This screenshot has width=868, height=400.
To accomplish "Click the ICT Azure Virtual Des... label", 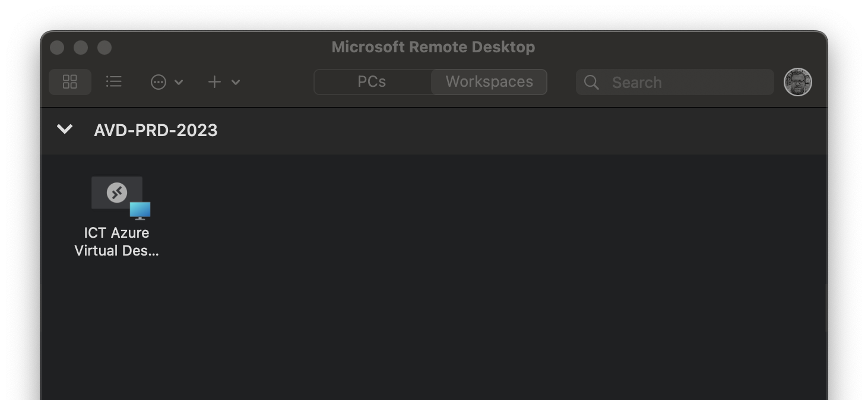I will [x=117, y=241].
